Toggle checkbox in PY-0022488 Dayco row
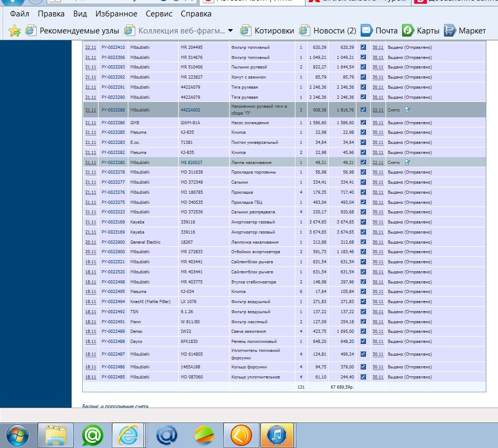The height and width of the screenshot is (448, 498). [x=363, y=341]
